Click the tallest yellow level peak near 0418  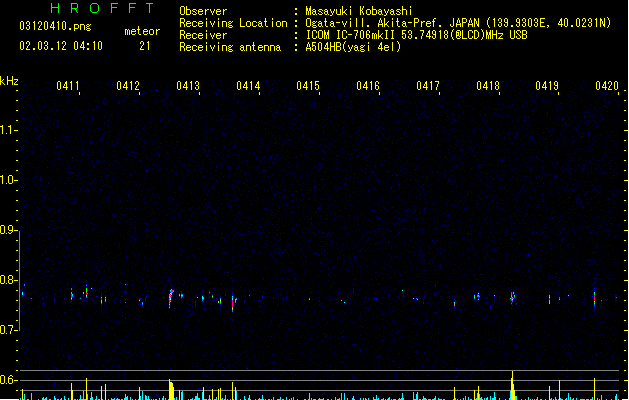(512, 385)
